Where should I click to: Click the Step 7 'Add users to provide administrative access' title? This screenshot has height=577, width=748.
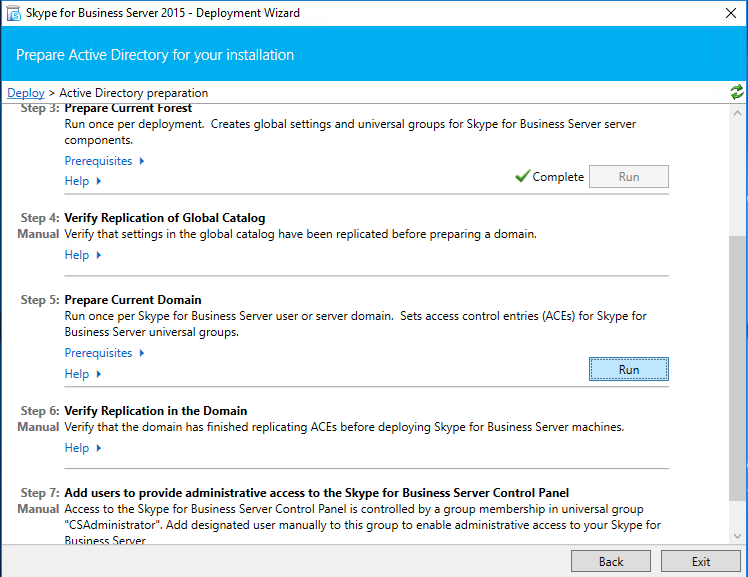(316, 493)
